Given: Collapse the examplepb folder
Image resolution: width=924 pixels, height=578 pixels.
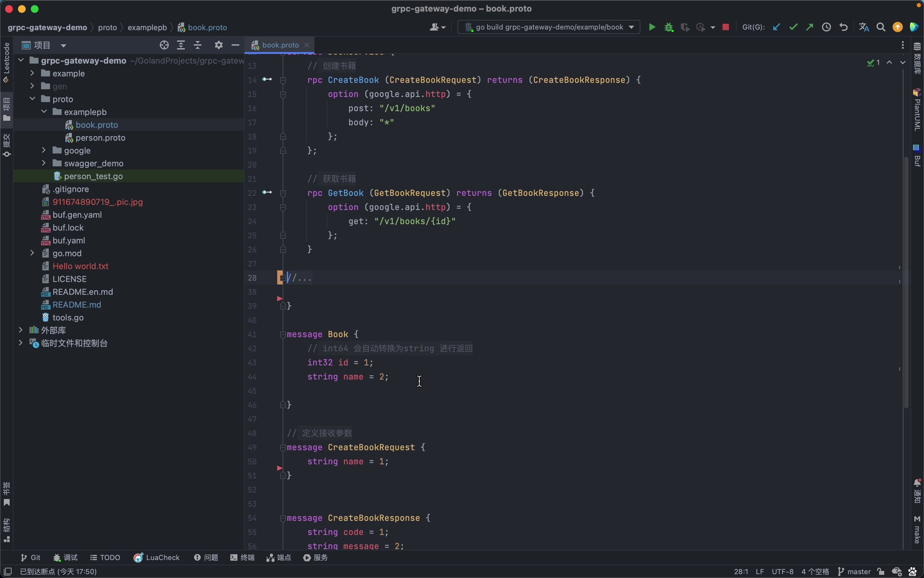Looking at the screenshot, I should 44,112.
